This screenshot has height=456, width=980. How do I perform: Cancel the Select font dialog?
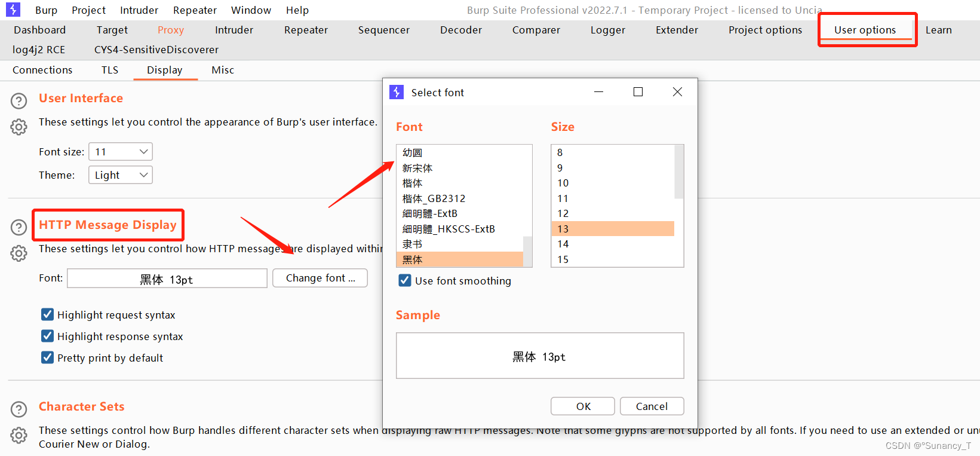(652, 406)
